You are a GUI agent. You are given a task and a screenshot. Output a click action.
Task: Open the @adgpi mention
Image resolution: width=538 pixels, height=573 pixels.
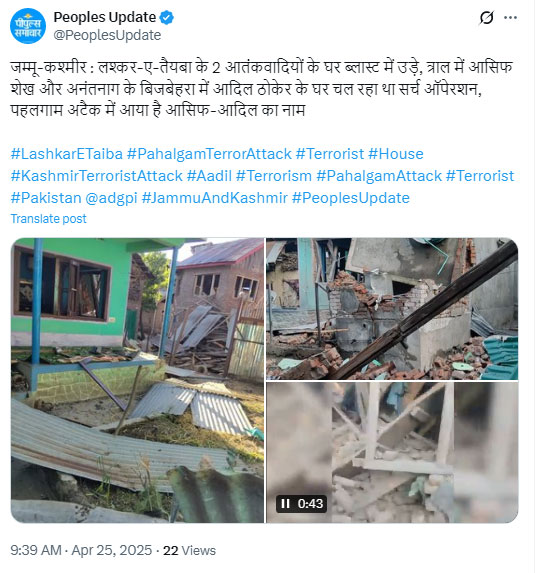(x=111, y=198)
